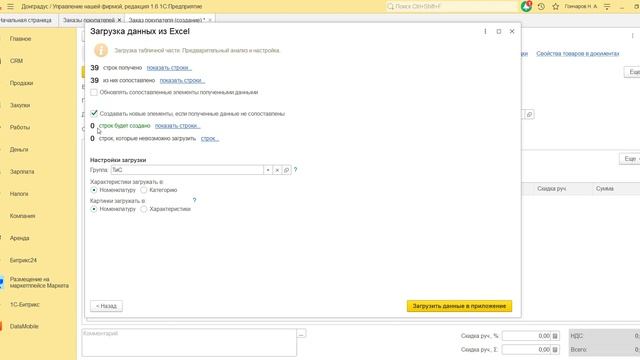Open help question mark near Группа
The height and width of the screenshot is (360, 640).
[296, 169]
